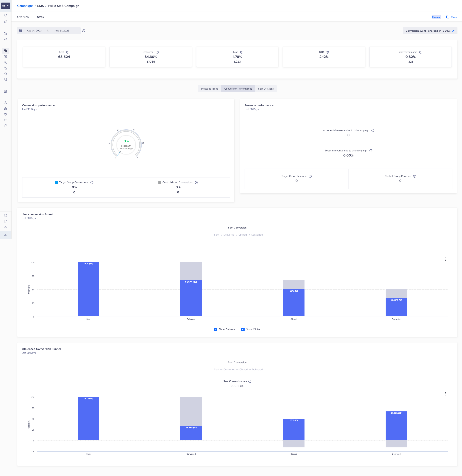Open the bar chart analytics sidebar icon
This screenshot has width=462, height=476.
click(x=6, y=33)
